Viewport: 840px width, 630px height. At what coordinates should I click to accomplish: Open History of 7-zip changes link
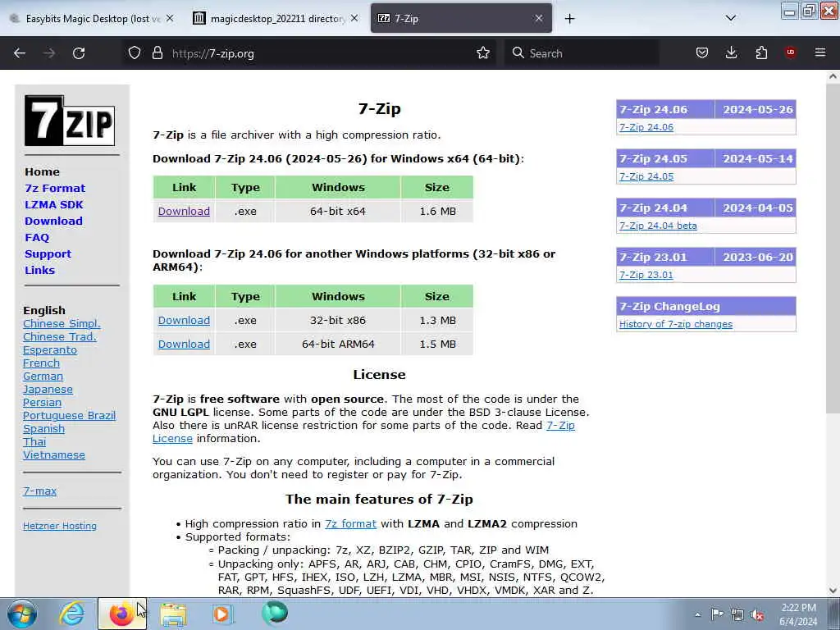click(676, 324)
